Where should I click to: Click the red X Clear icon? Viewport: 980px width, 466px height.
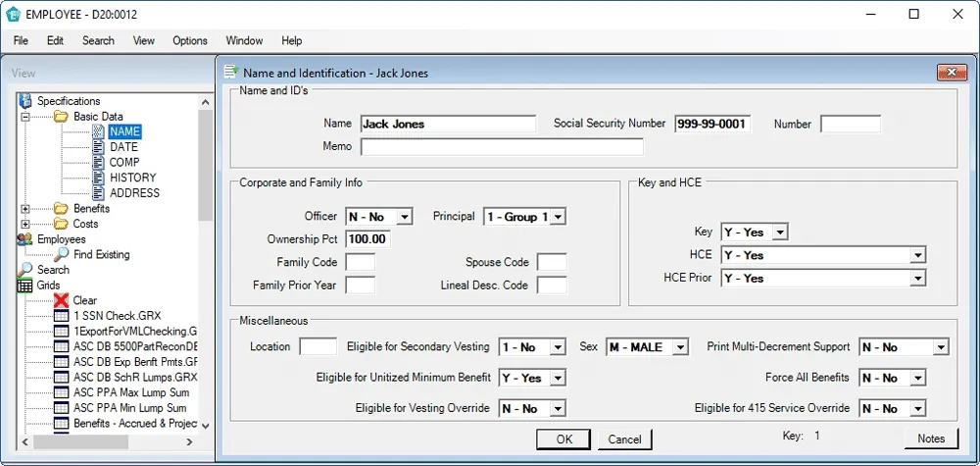click(62, 301)
